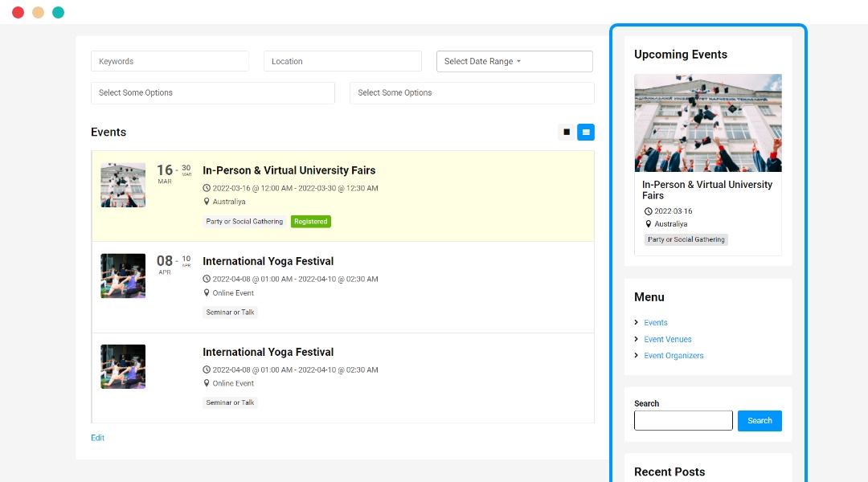Click the Upcoming Events graduation image
Image resolution: width=868 pixels, height=482 pixels.
[x=707, y=123]
